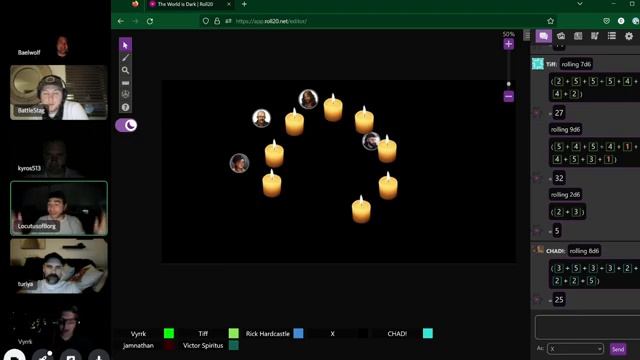Open the speaking As dropdown
The image size is (640, 360).
pyautogui.click(x=575, y=349)
